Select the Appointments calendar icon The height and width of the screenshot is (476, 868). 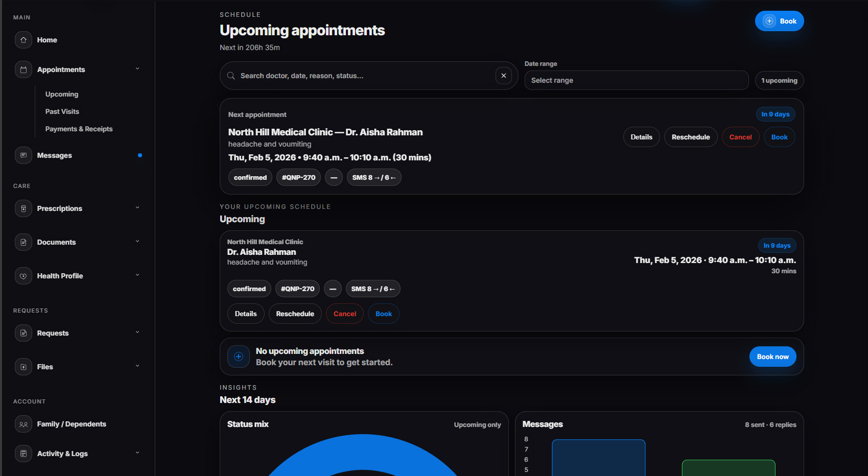[23, 69]
